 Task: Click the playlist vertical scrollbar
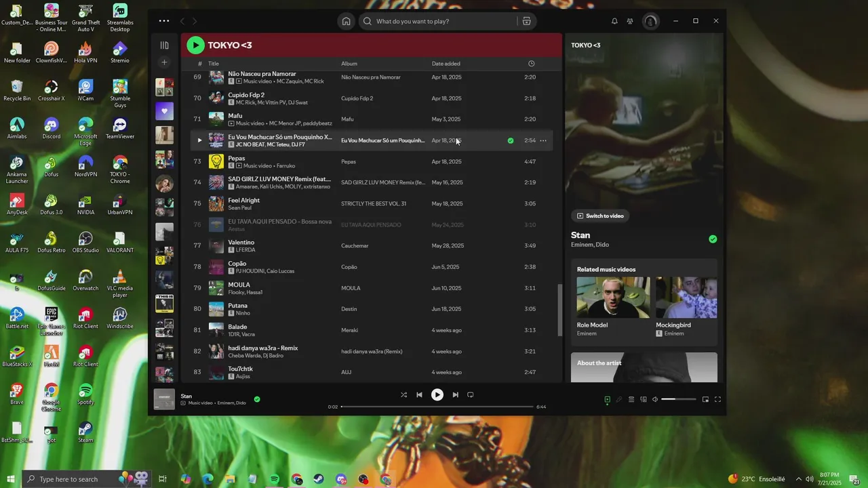(559, 310)
